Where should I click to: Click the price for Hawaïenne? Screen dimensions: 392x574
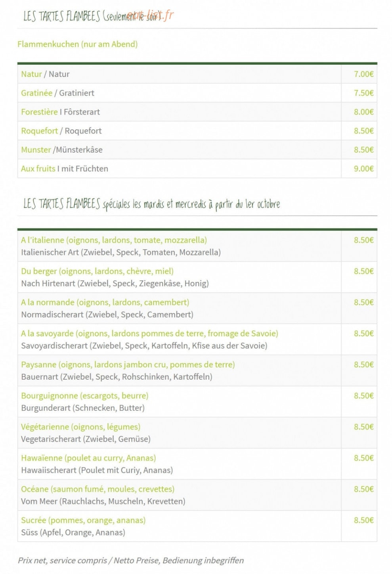point(363,458)
